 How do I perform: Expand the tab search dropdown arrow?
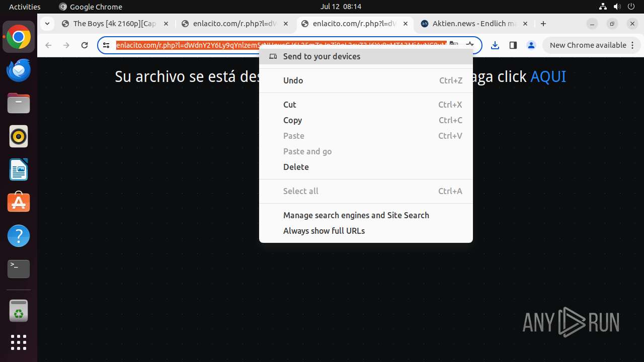click(x=47, y=24)
